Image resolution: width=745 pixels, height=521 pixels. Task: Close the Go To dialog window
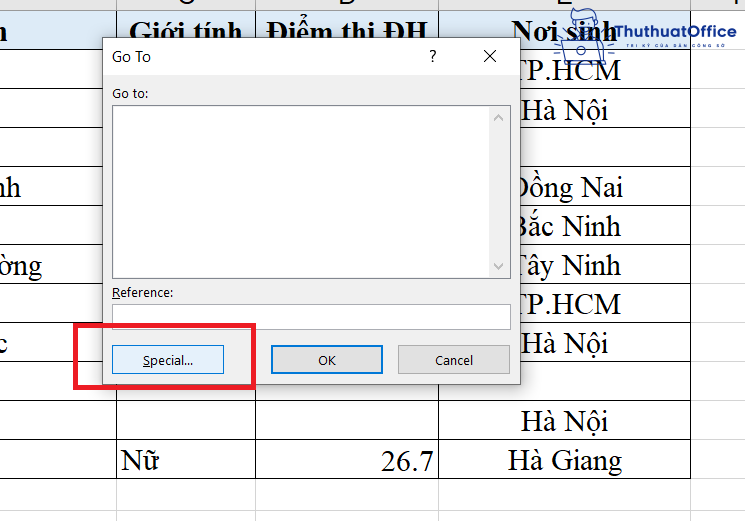coord(490,57)
